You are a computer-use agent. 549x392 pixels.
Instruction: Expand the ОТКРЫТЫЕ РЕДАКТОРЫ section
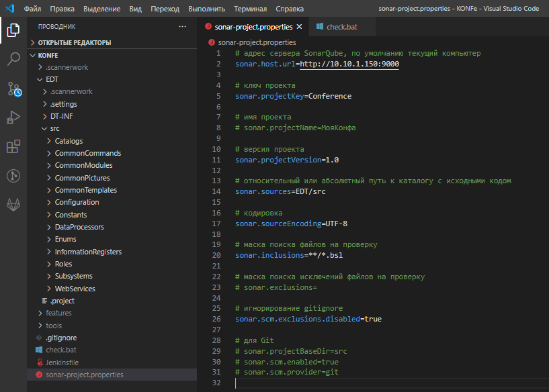(74, 42)
